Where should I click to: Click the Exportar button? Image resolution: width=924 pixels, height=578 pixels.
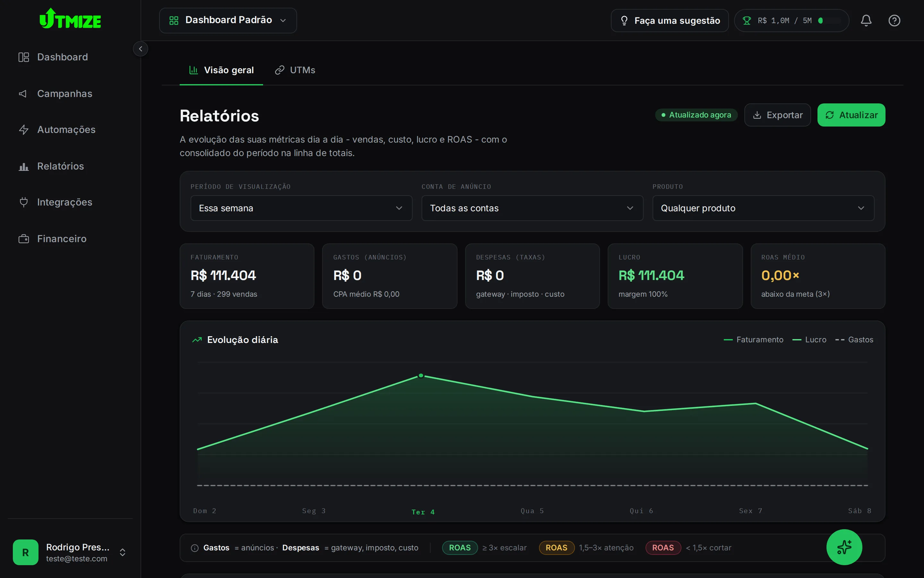[777, 115]
